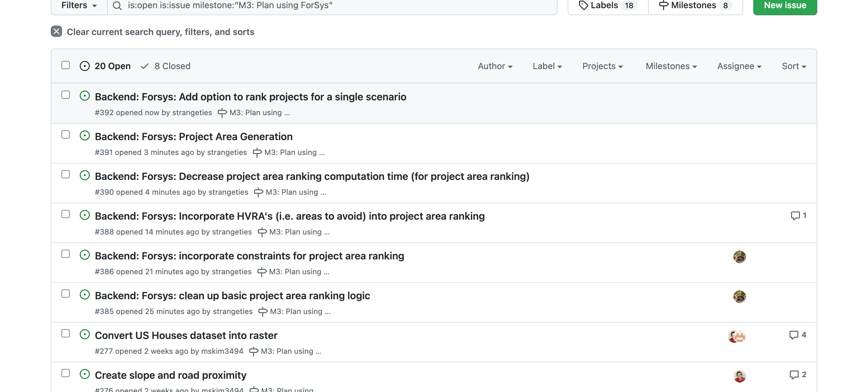Click inside the issues search field
868x392 pixels.
coord(303,5)
